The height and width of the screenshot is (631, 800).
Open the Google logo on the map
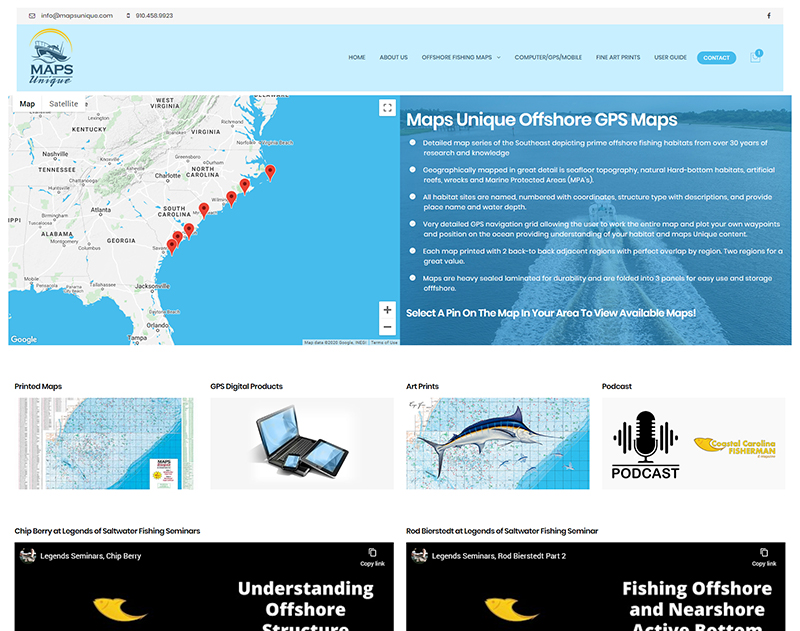24,339
